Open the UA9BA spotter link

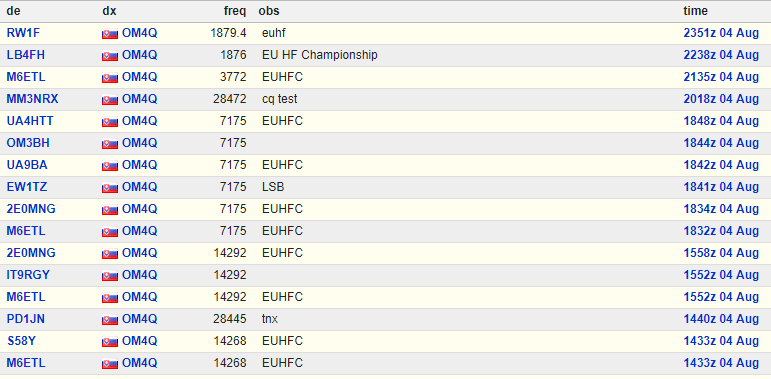(x=27, y=165)
